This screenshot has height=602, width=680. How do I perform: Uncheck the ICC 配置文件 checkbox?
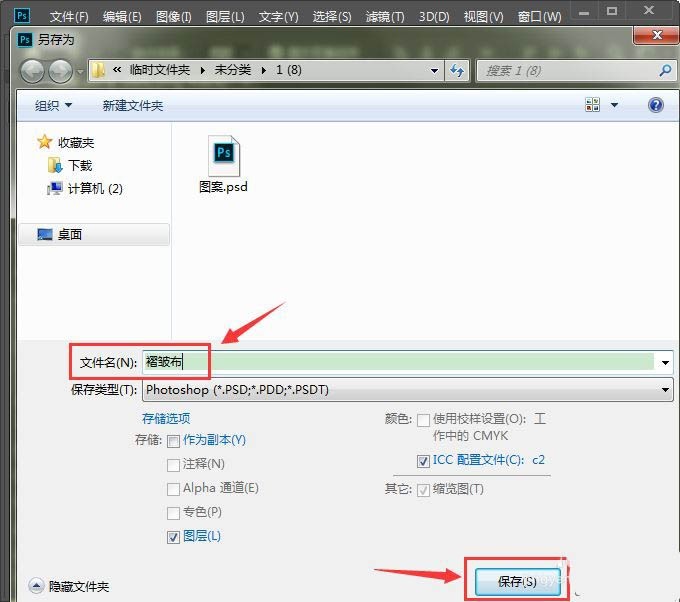423,461
